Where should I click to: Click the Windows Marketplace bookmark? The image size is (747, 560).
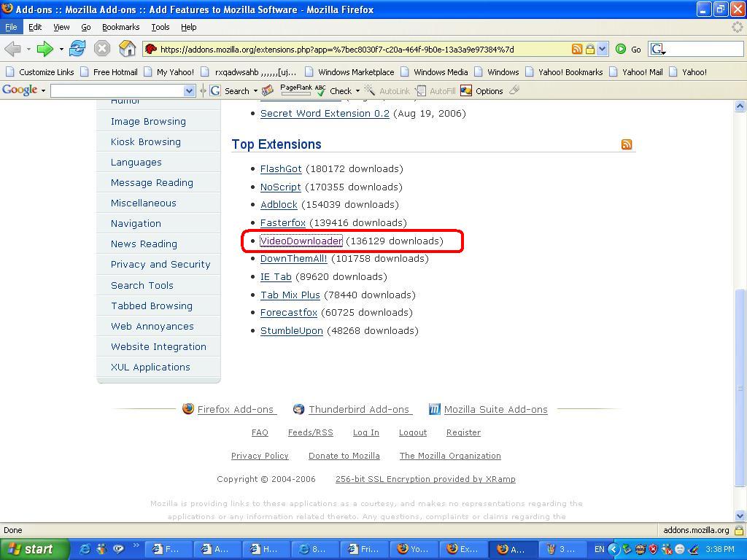click(x=350, y=72)
